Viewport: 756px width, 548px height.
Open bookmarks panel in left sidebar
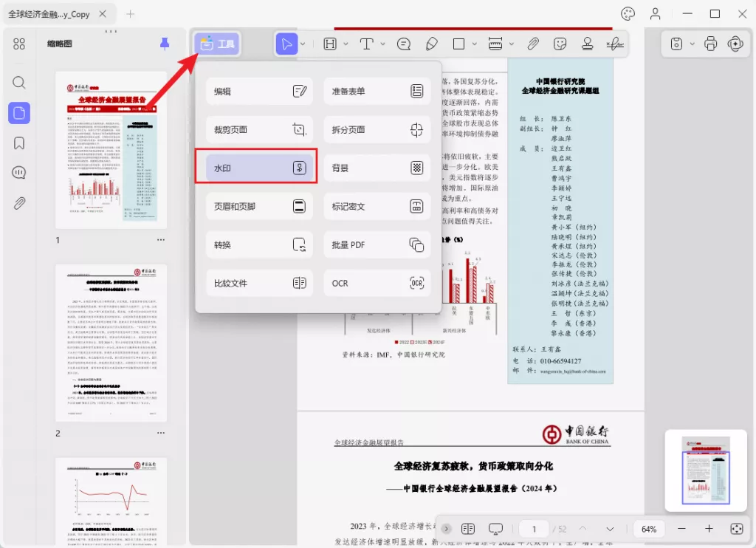pos(19,143)
